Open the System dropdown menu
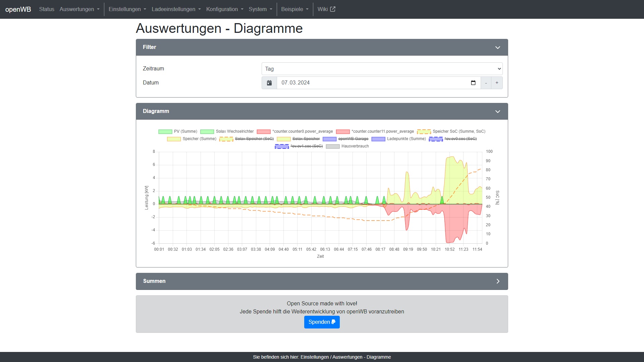644x362 pixels. point(261,9)
